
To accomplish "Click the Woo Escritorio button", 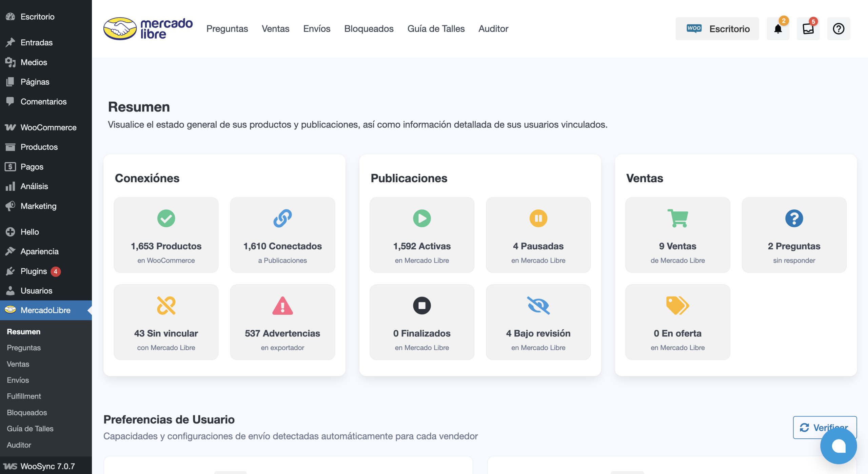I will (x=717, y=29).
